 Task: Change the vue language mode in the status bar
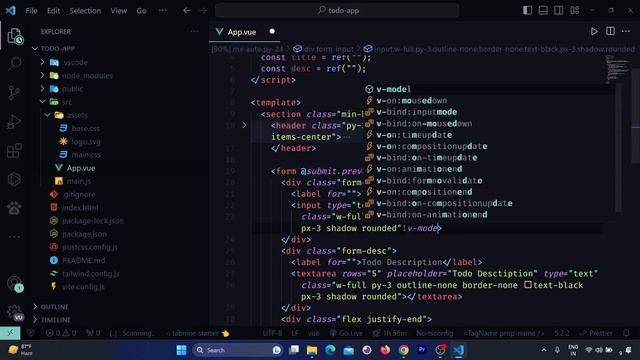pos(313,333)
